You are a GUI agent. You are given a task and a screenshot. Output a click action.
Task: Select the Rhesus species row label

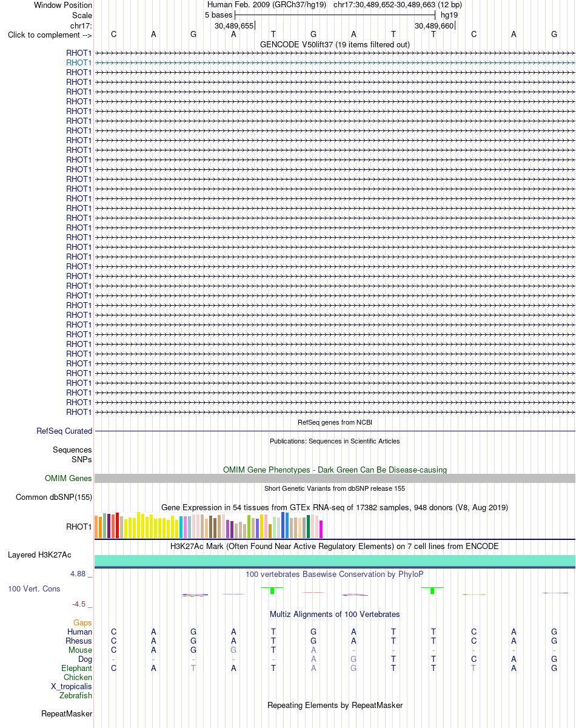(79, 641)
